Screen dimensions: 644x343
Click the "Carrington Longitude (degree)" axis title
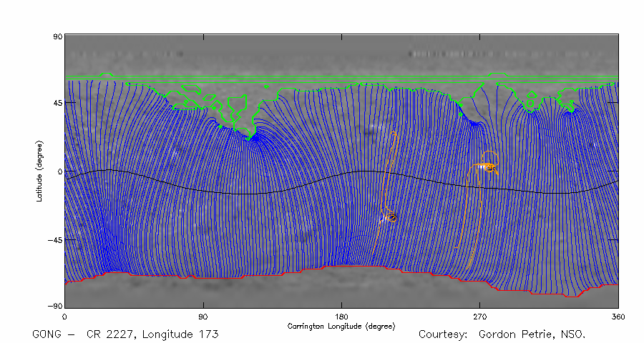point(341,326)
